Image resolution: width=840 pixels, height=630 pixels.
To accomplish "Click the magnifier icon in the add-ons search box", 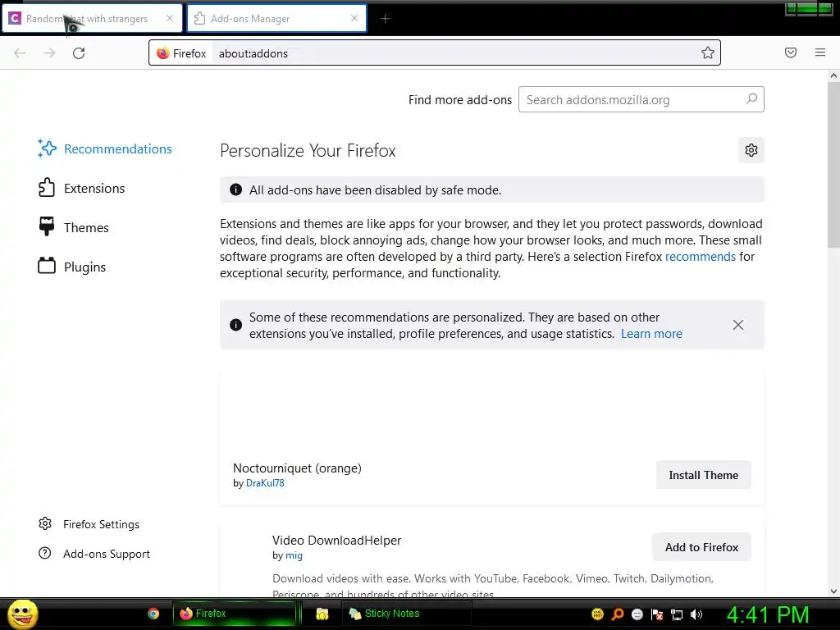I will pos(751,99).
